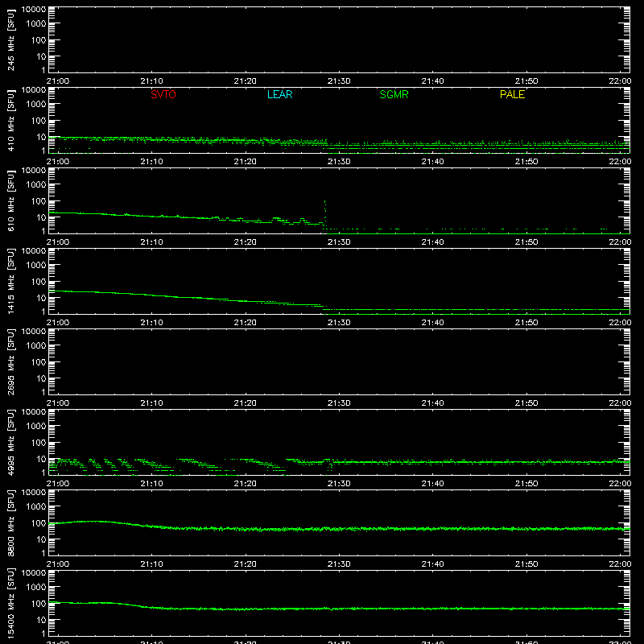Click the 21:30 tick label under 245 MHz panel
Screen dimensions: 644x644
click(339, 81)
